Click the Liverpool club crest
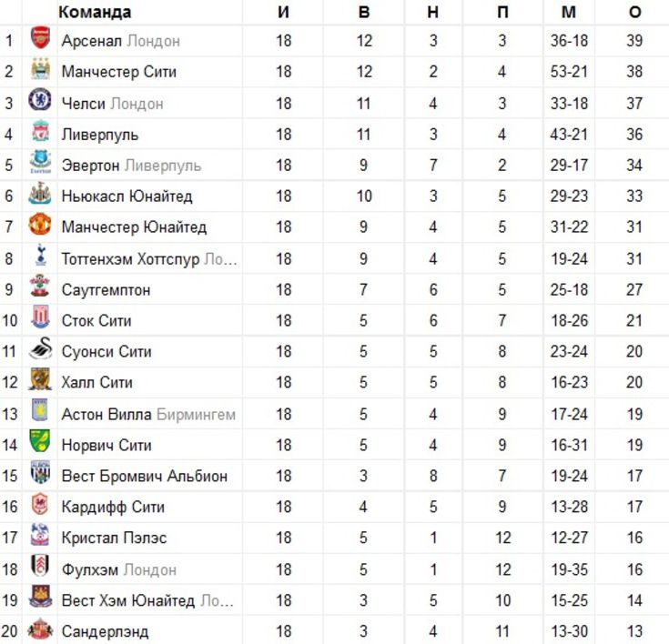Viewport: 669px width, 644px height. click(x=40, y=131)
